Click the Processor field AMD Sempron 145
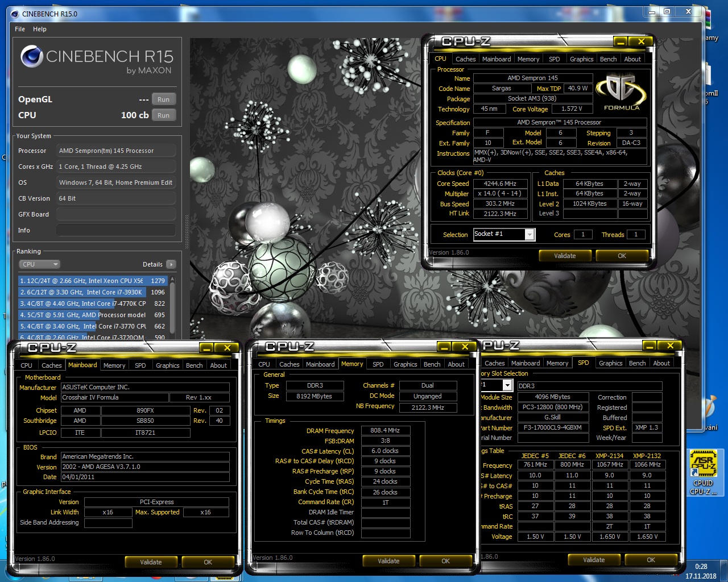Viewport: 728px width, 582px height. [115, 151]
